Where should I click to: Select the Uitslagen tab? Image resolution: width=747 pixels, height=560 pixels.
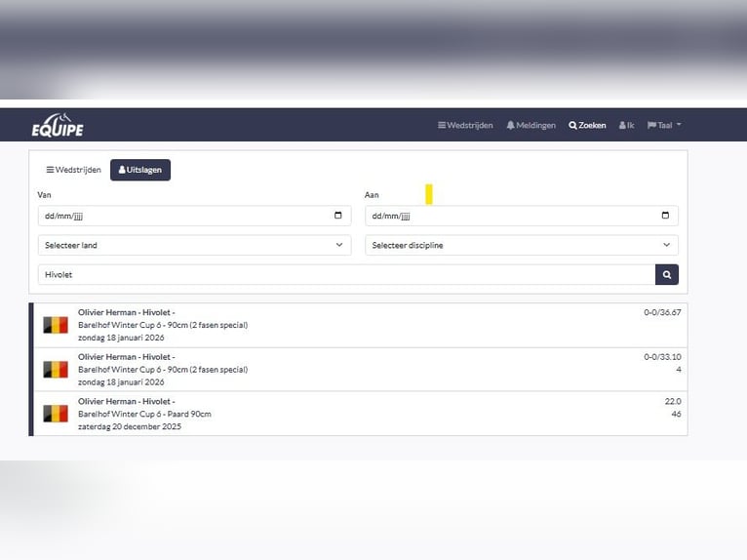click(x=140, y=170)
